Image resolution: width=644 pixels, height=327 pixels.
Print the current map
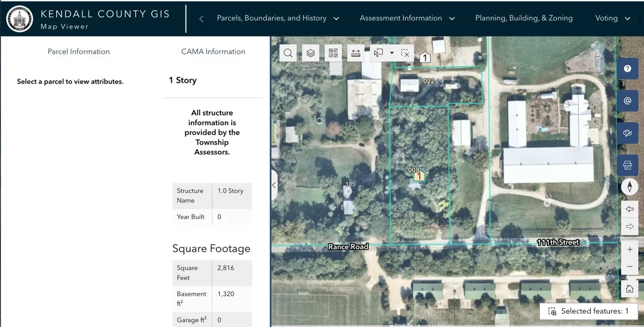[628, 165]
